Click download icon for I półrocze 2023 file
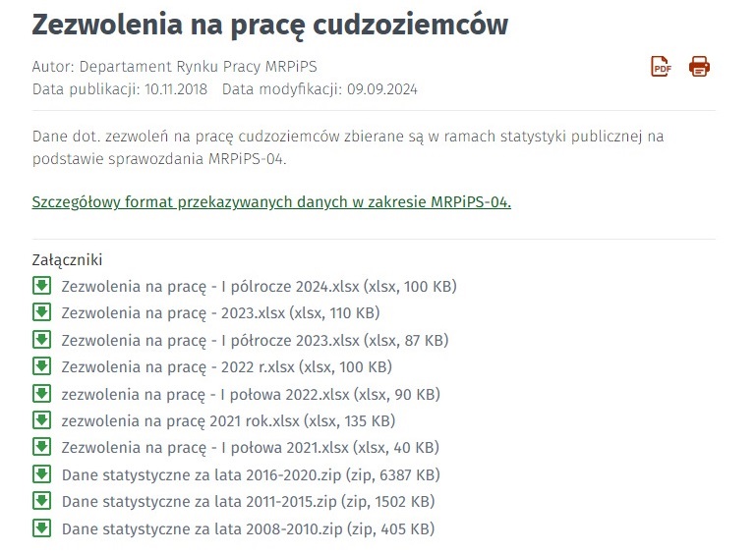756x554 pixels. (x=41, y=340)
